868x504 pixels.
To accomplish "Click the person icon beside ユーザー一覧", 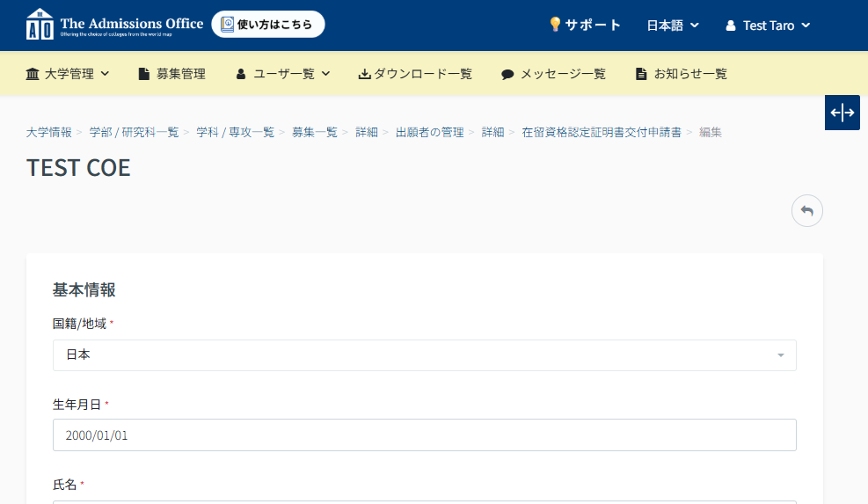I will pos(241,74).
